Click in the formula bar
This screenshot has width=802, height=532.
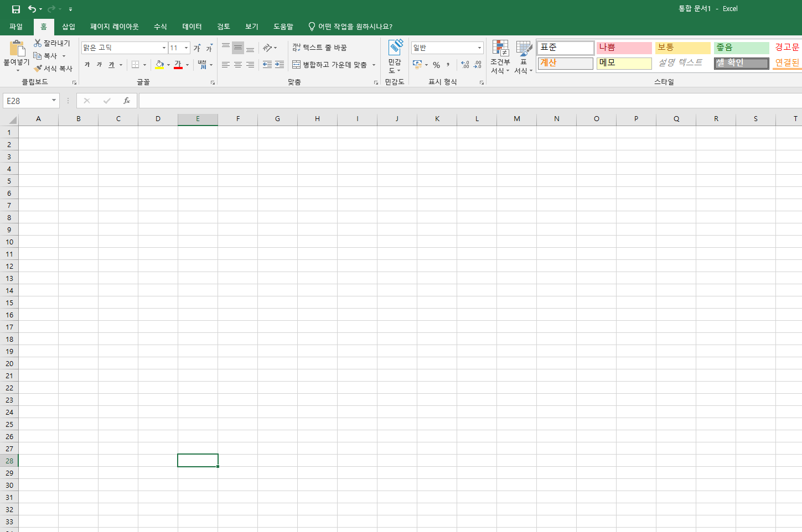[x=470, y=101]
